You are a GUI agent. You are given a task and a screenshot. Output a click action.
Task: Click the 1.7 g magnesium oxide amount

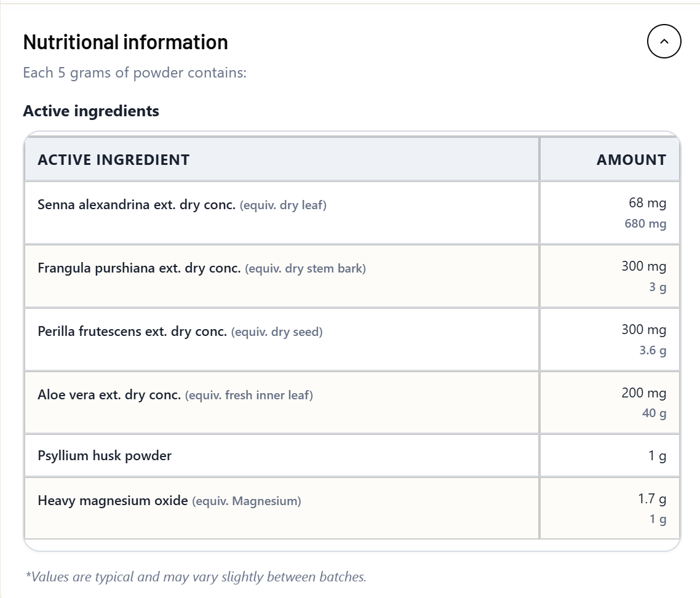(x=652, y=498)
